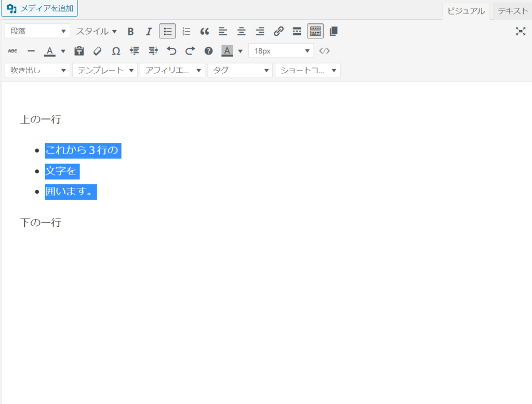Click the duplicate pages icon
Image resolution: width=532 pixels, height=404 pixels.
tap(334, 32)
